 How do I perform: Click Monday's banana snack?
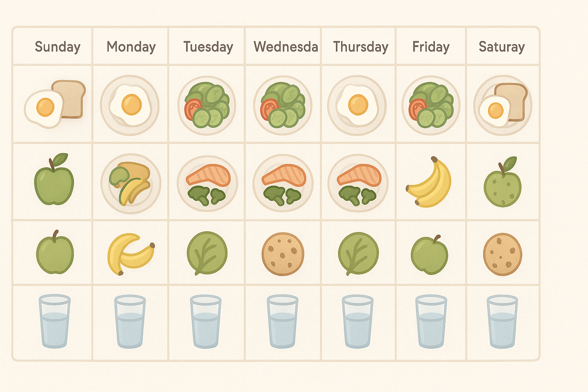click(131, 254)
